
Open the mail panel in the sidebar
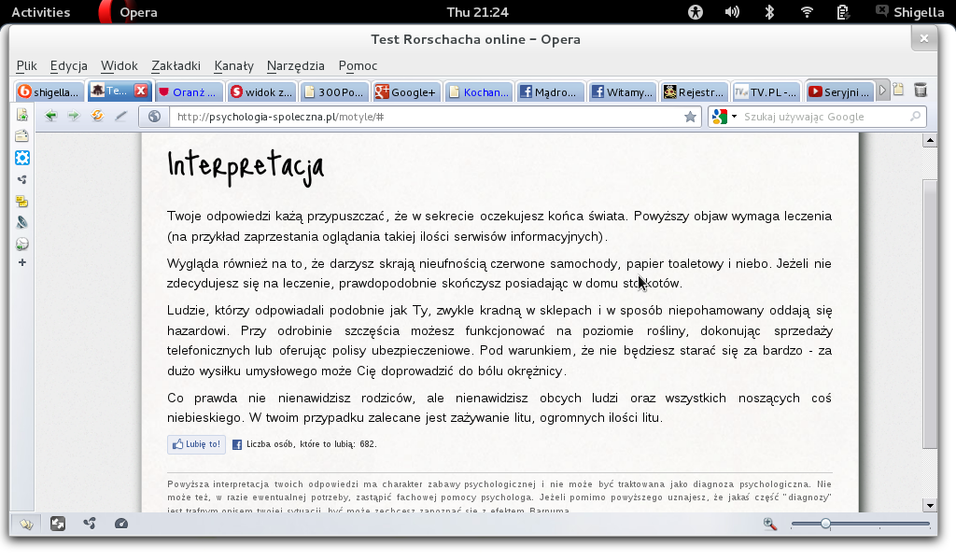pyautogui.click(x=22, y=136)
